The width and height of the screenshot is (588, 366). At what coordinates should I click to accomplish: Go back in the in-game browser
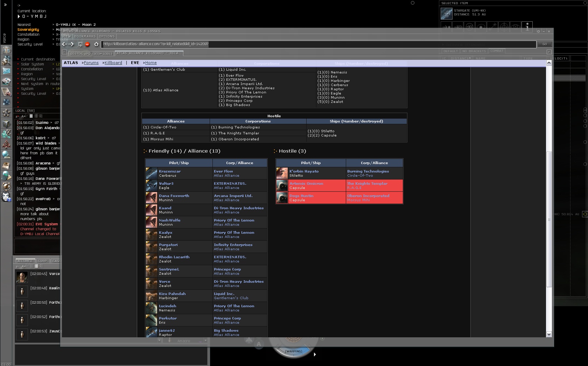point(64,44)
